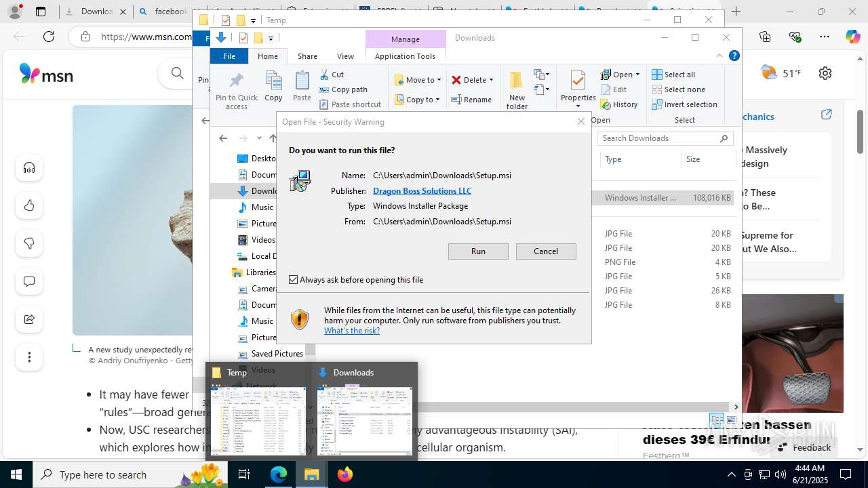Click History in the ribbon
Screen dimensions: 868x488
click(x=619, y=104)
